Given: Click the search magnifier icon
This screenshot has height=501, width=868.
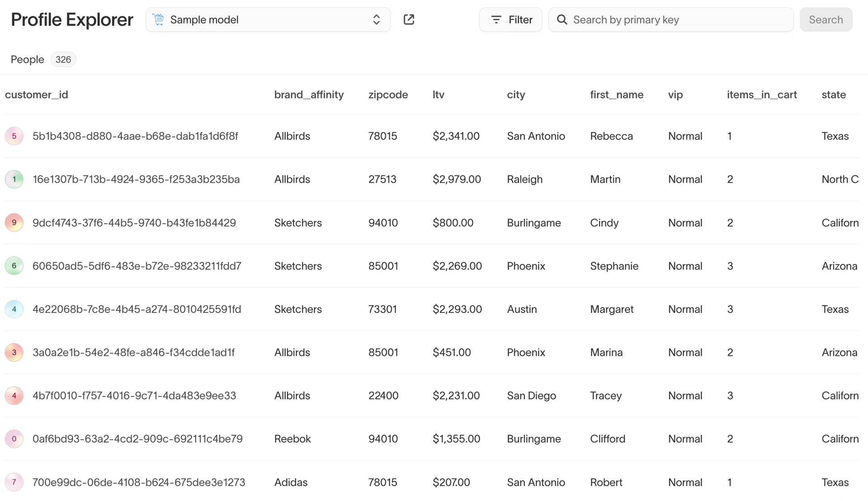Looking at the screenshot, I should 562,19.
